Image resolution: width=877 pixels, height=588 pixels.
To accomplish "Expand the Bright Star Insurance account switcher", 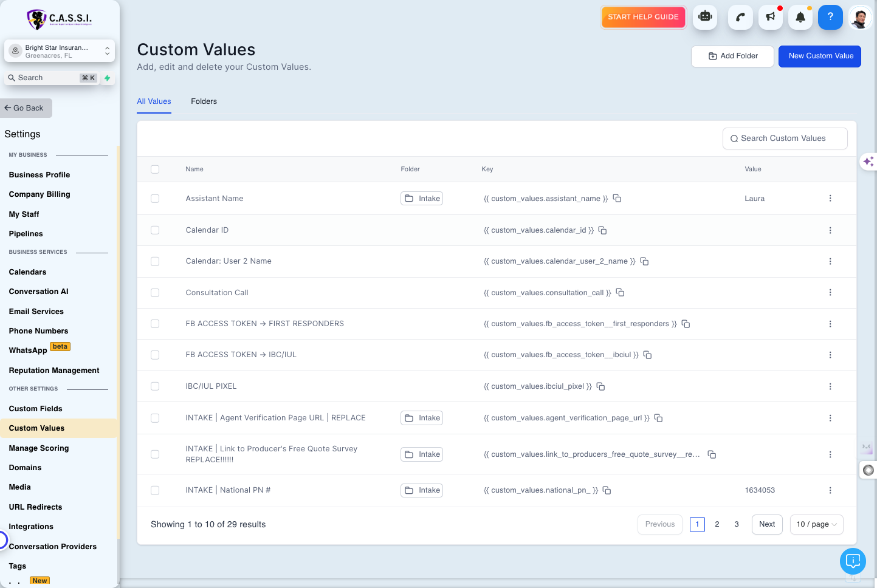I will (60, 51).
